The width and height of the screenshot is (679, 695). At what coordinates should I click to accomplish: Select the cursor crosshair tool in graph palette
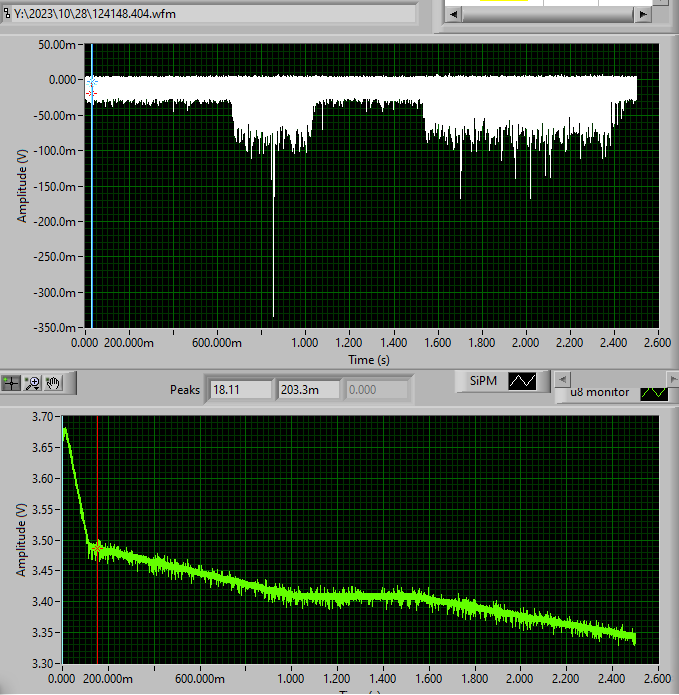11,383
